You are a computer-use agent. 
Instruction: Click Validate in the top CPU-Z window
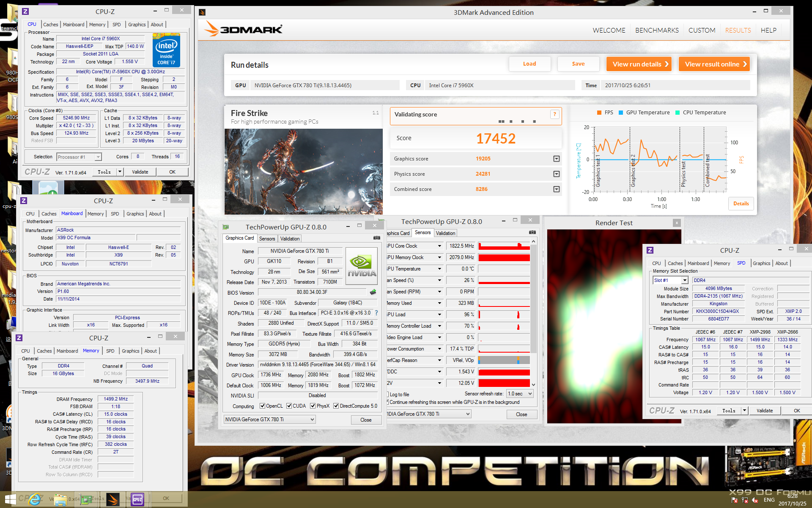(x=140, y=172)
